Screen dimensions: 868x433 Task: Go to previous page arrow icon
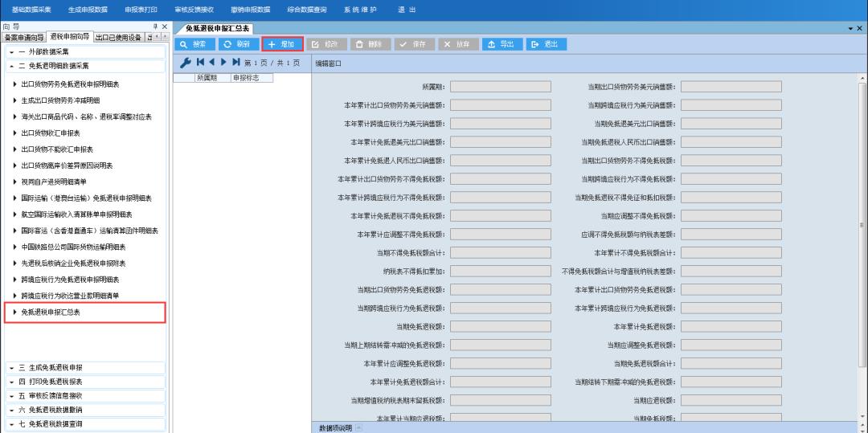click(x=212, y=63)
